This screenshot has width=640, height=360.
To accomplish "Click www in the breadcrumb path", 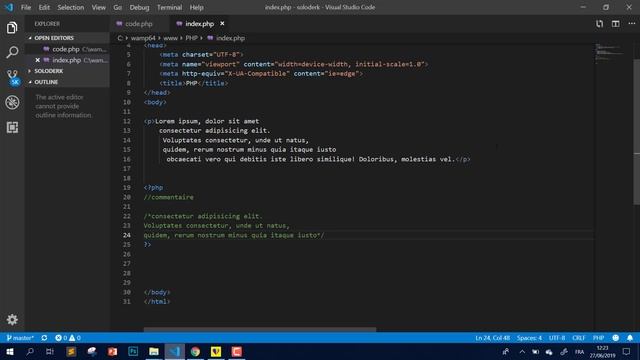I will (x=170, y=38).
